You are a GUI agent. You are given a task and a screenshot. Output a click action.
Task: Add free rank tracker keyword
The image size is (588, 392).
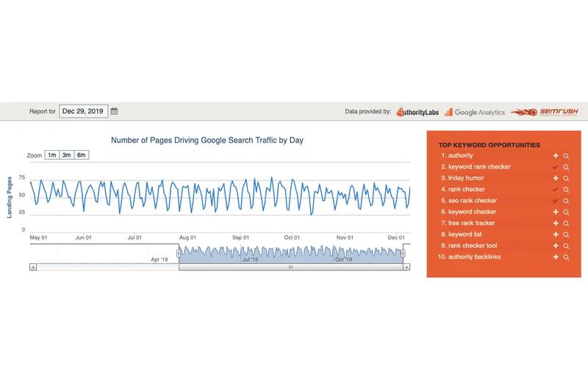coord(556,224)
